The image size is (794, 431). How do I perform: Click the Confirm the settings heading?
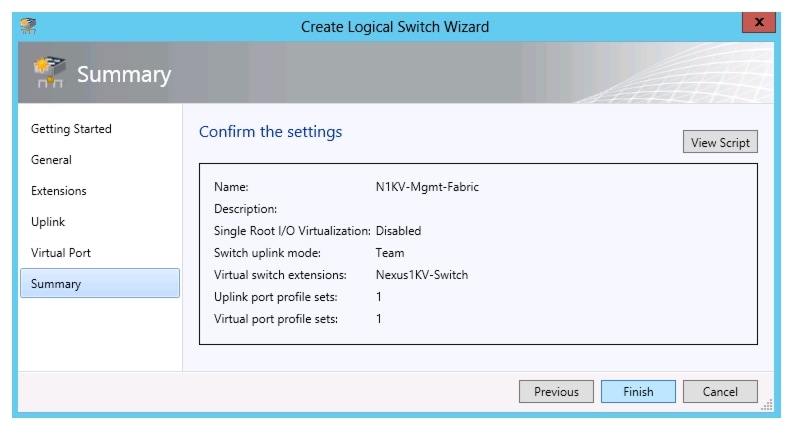pyautogui.click(x=270, y=132)
